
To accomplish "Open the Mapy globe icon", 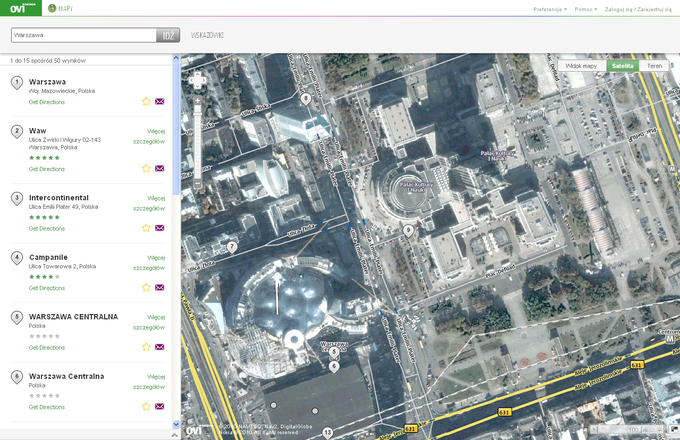I will pyautogui.click(x=52, y=8).
